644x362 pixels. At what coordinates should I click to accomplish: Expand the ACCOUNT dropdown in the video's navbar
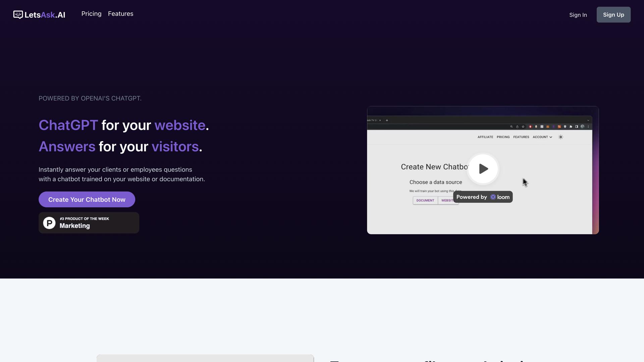543,137
